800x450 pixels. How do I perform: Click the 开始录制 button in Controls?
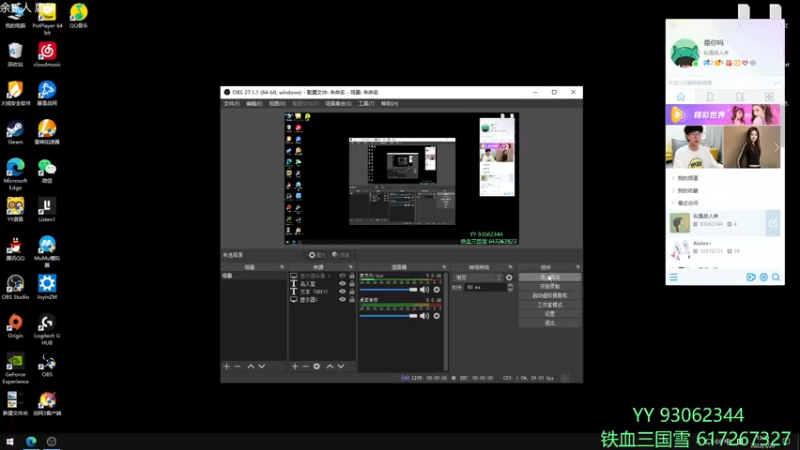549,286
